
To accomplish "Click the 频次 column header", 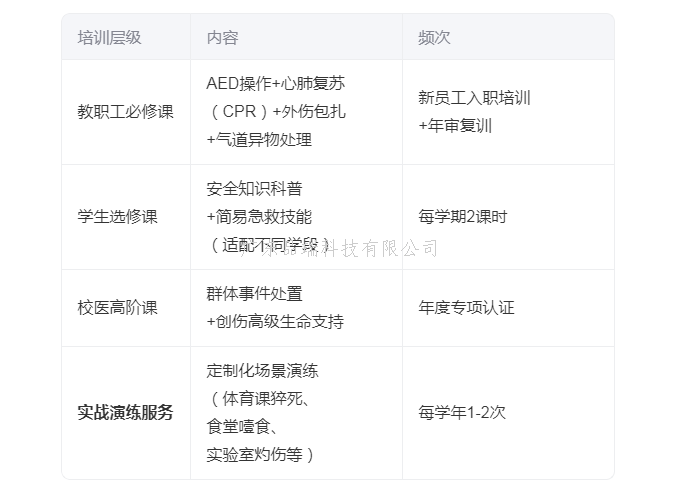I will 434,38.
